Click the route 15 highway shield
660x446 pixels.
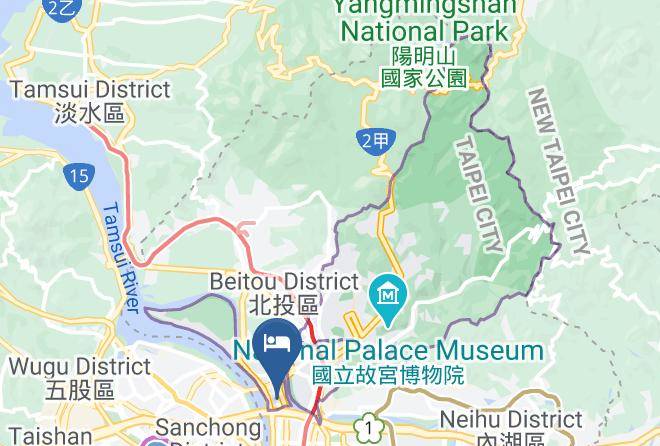[x=79, y=175]
